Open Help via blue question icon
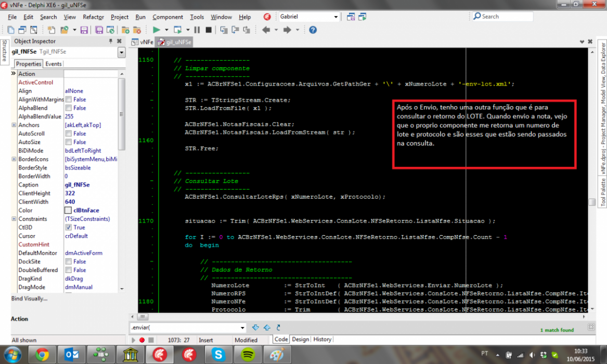Screen dimensions: 607x364 click(313, 30)
